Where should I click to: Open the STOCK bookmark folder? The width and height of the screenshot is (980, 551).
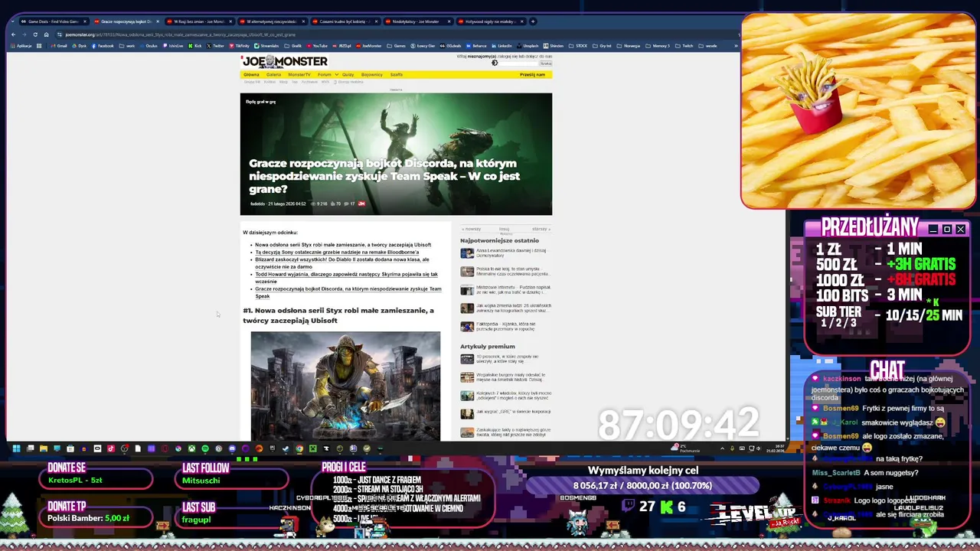[578, 46]
